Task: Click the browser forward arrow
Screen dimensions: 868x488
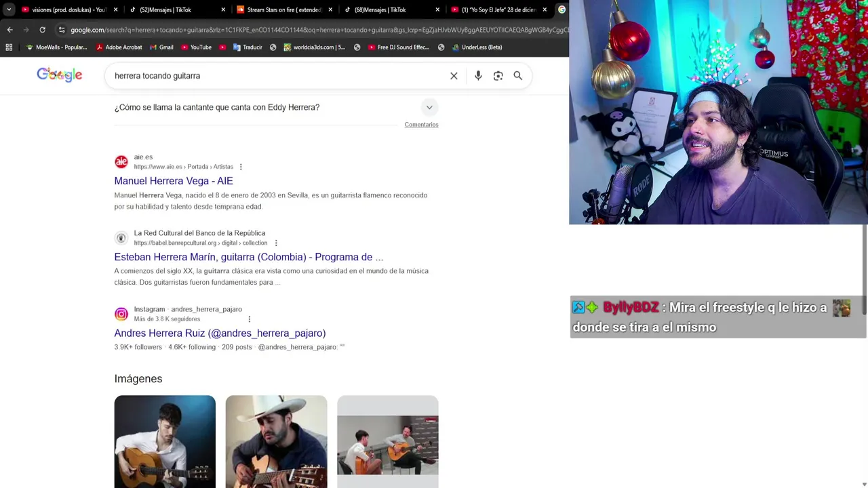Action: (x=26, y=30)
